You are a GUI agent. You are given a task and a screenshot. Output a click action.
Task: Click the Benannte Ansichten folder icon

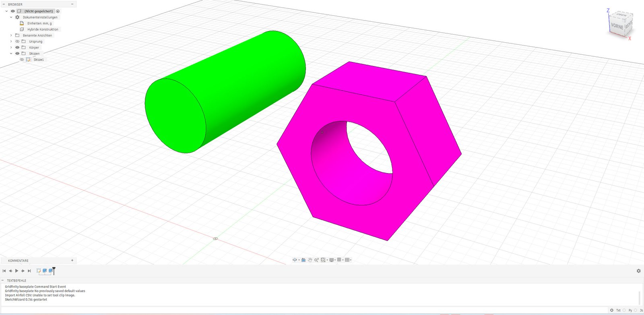point(17,35)
